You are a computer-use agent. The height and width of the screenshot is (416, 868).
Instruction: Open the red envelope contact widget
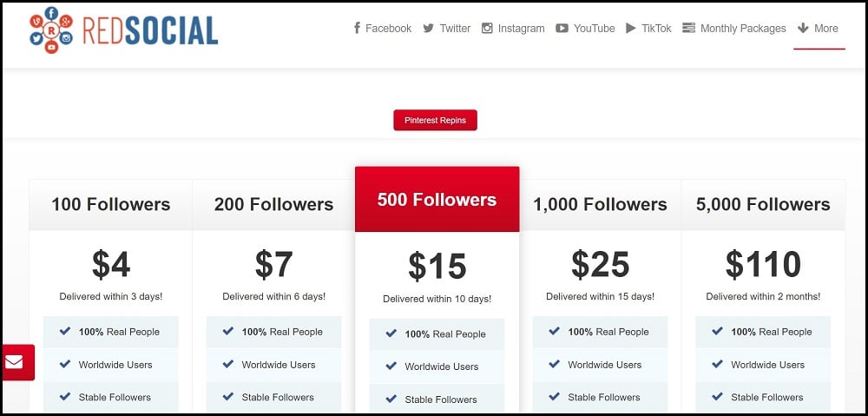tap(16, 362)
